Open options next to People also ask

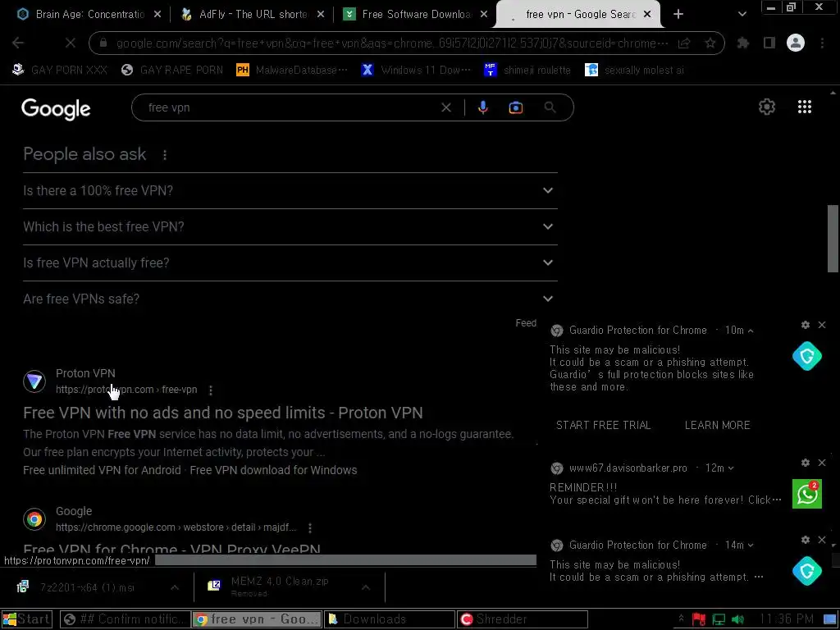164,155
